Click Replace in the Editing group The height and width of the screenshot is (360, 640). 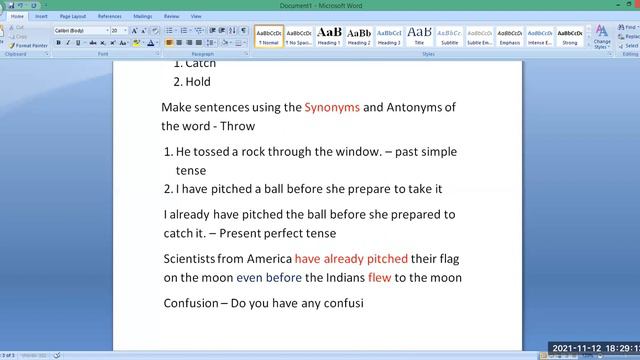point(628,36)
